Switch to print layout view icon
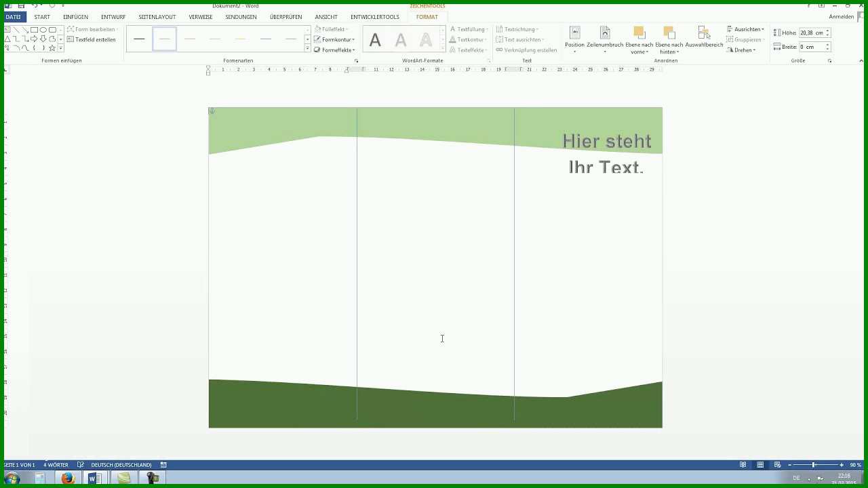 point(760,465)
